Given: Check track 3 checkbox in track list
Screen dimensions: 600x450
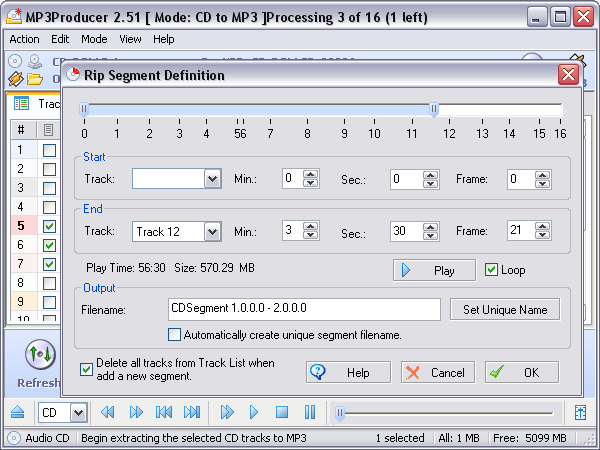Looking at the screenshot, I should [49, 188].
